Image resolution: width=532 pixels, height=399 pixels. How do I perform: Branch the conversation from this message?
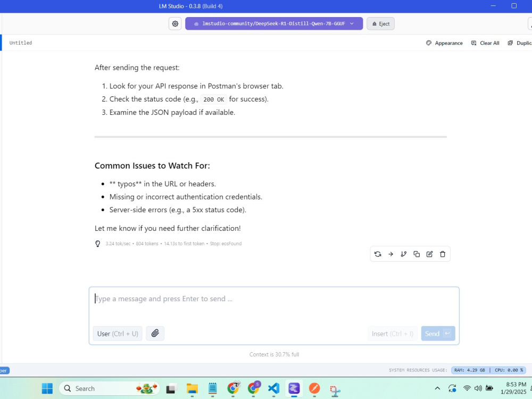pos(403,254)
